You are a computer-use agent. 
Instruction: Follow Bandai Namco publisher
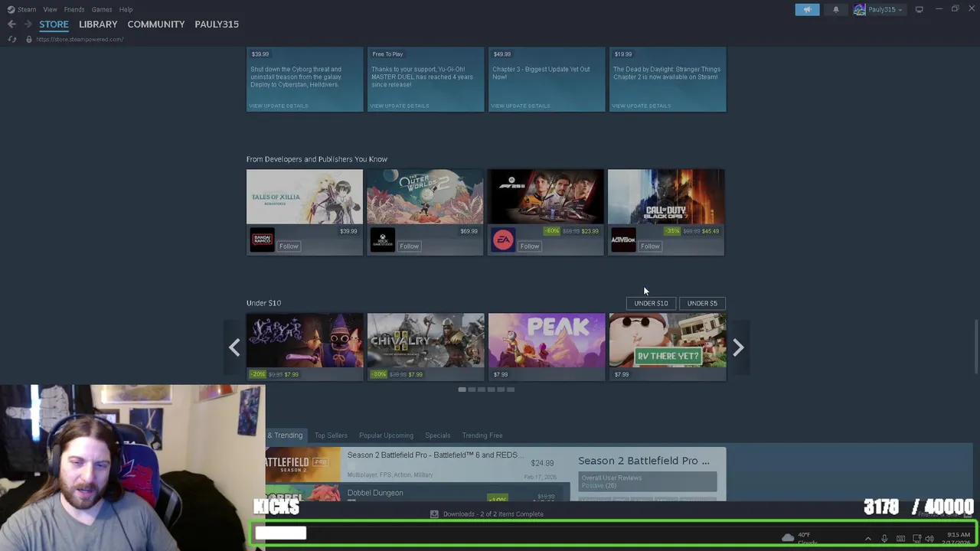(289, 246)
